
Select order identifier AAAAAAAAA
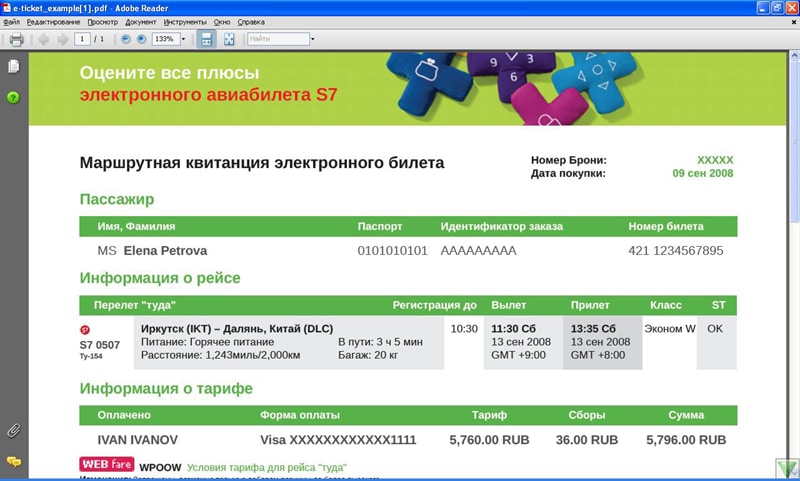point(479,250)
